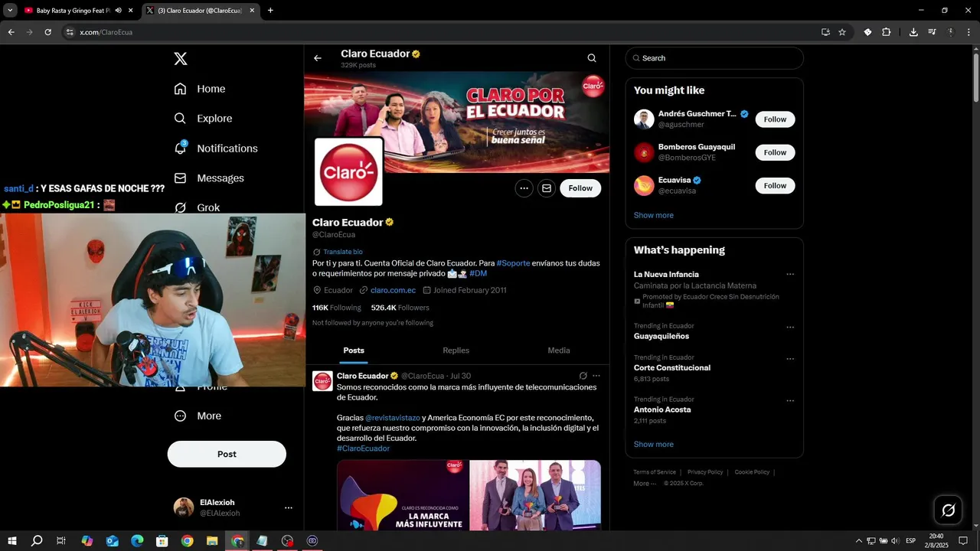Screen dimensions: 980x551
Task: Open Cookie Policy footer link
Action: tap(752, 472)
